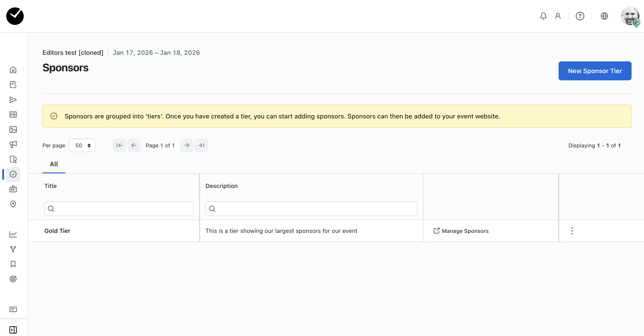Open the image gallery sidebar icon
This screenshot has height=336, width=644.
tap(13, 130)
